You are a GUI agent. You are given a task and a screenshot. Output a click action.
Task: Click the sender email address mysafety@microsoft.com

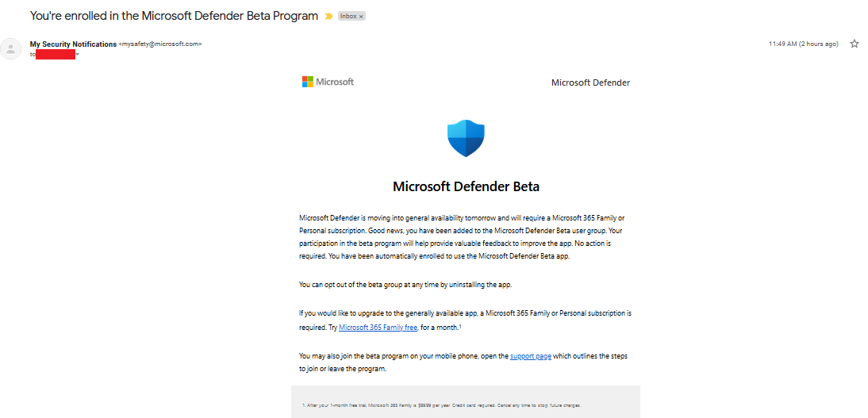pyautogui.click(x=160, y=44)
